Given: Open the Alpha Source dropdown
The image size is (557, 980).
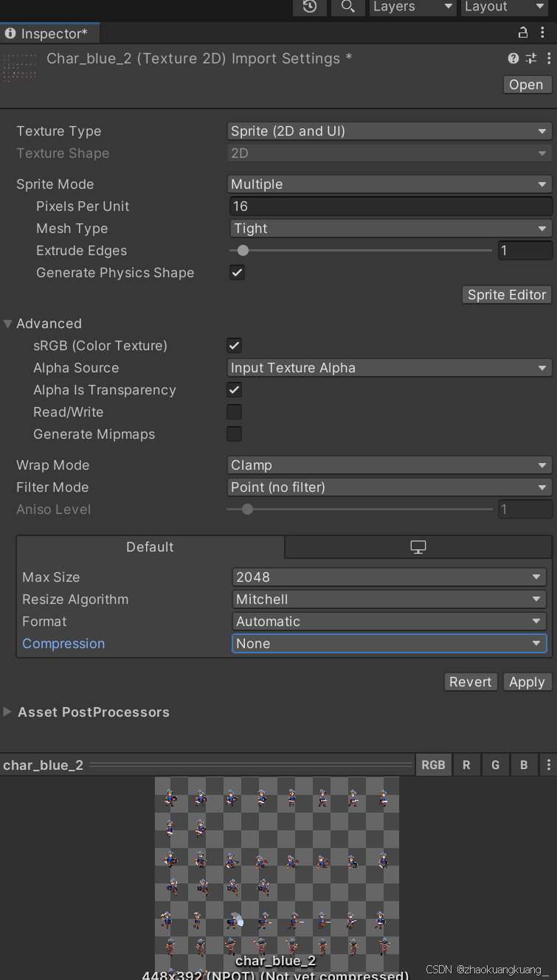Looking at the screenshot, I should click(x=390, y=368).
